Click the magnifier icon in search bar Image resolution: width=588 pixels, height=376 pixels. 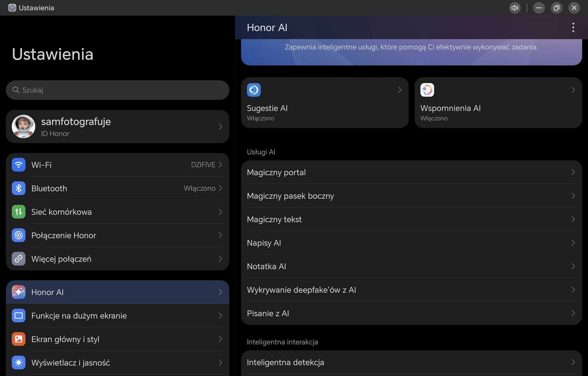pyautogui.click(x=16, y=90)
